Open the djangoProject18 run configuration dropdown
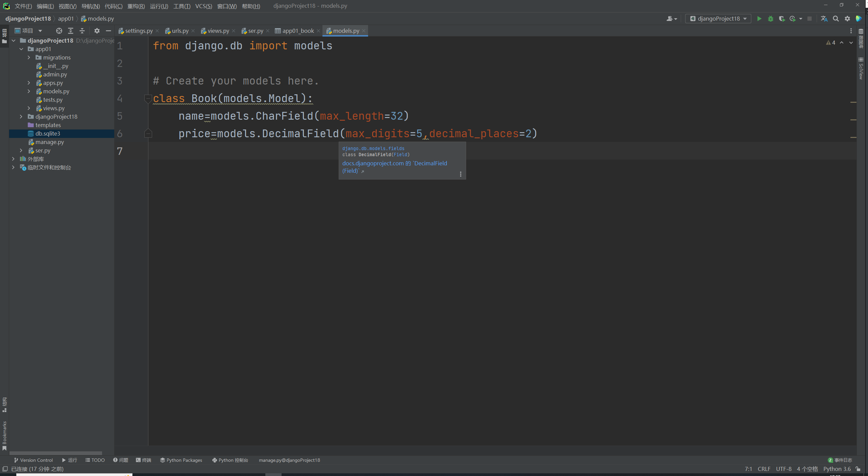Image resolution: width=868 pixels, height=476 pixels. pyautogui.click(x=718, y=19)
